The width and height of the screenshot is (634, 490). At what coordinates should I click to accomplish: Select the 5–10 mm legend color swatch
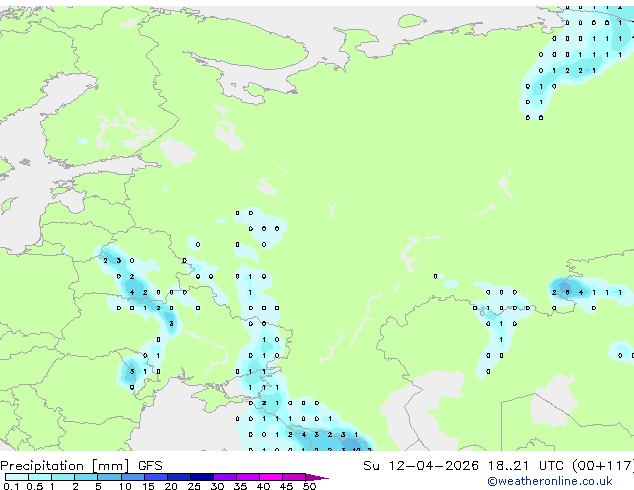109,477
